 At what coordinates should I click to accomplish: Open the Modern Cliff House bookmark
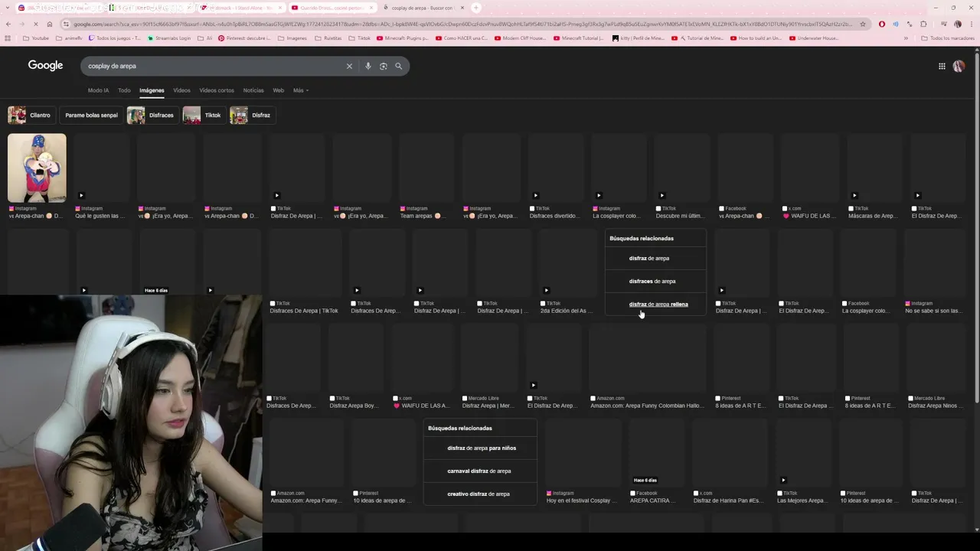[520, 38]
